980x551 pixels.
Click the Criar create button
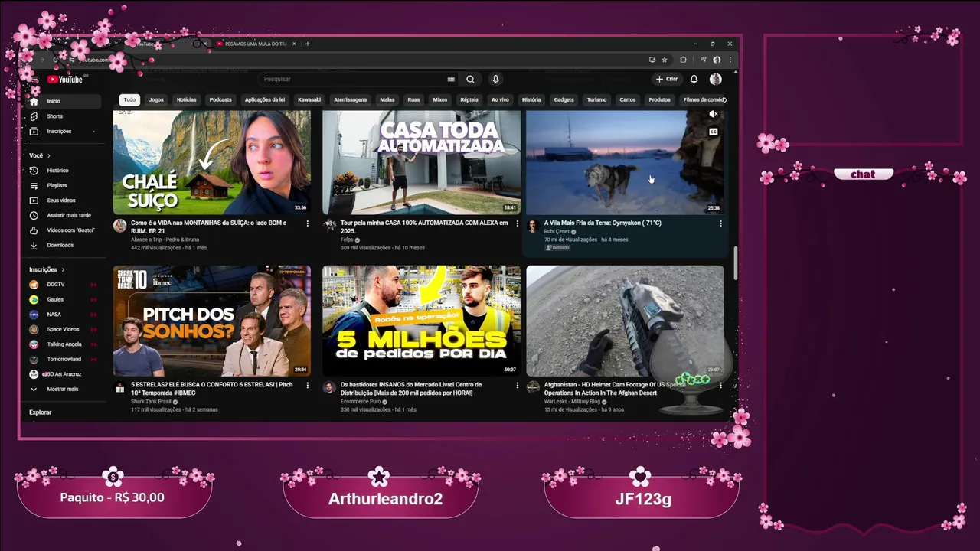click(667, 79)
